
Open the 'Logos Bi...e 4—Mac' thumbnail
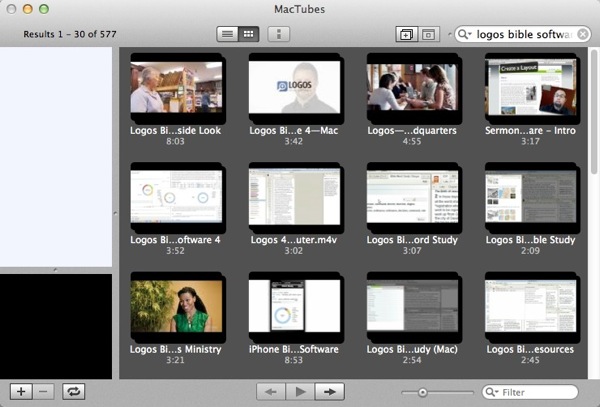coord(294,87)
